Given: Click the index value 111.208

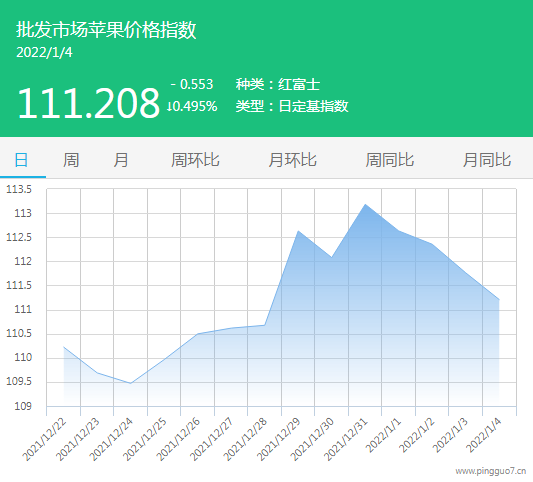Looking at the screenshot, I should (88, 103).
